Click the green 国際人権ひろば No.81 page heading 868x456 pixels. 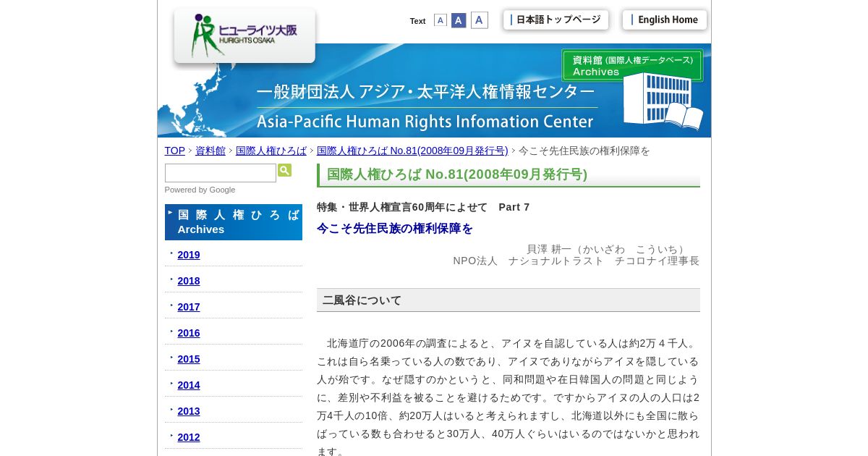(509, 175)
